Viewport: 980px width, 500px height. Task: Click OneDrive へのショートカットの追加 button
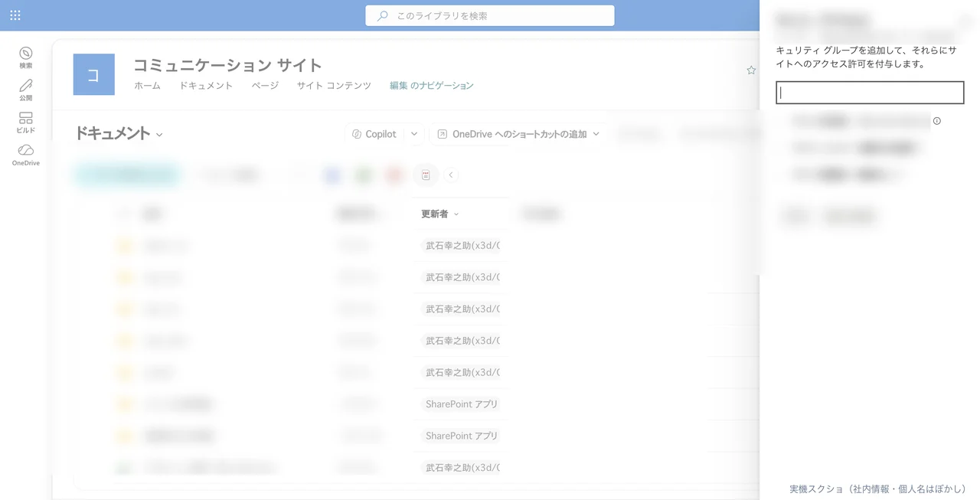point(511,134)
